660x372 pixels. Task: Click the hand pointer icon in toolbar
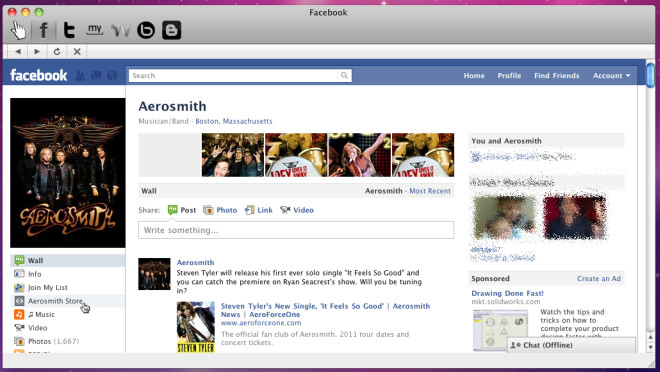point(18,30)
